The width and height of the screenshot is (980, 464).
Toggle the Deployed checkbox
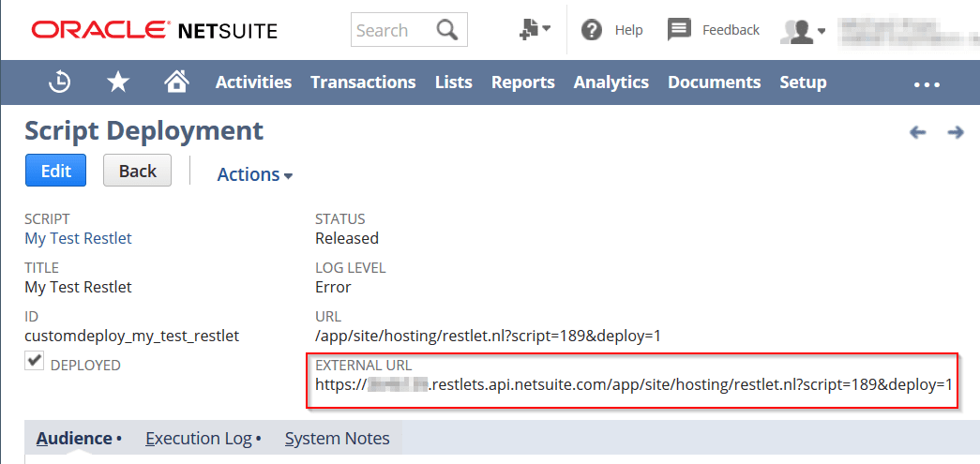tap(35, 360)
